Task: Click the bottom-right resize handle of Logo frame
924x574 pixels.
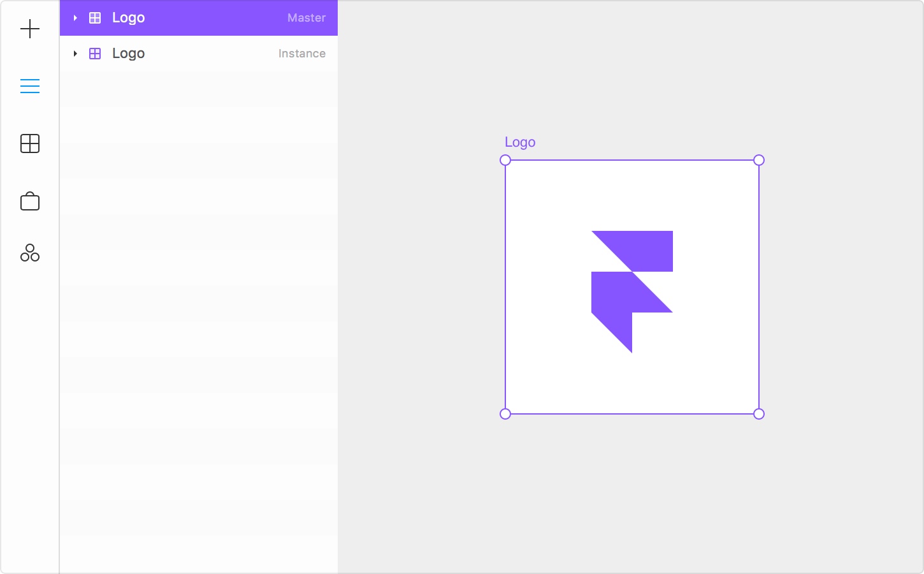Action: 759,414
